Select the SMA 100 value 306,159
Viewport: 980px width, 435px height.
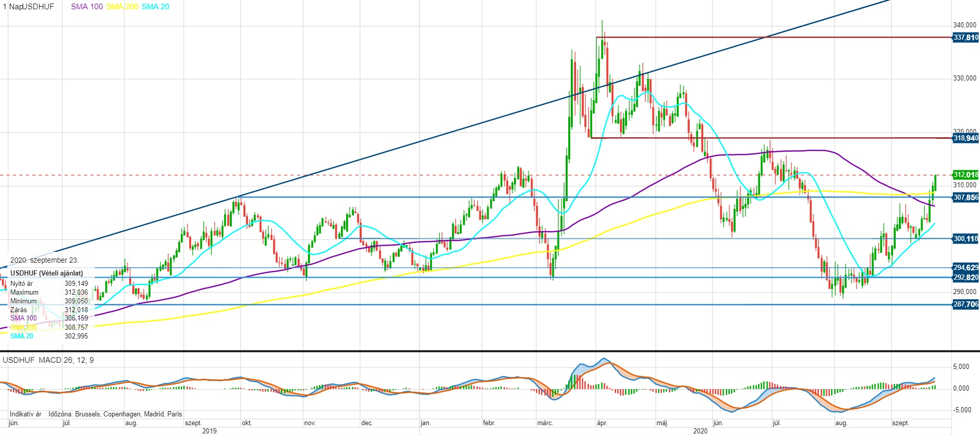[76, 318]
